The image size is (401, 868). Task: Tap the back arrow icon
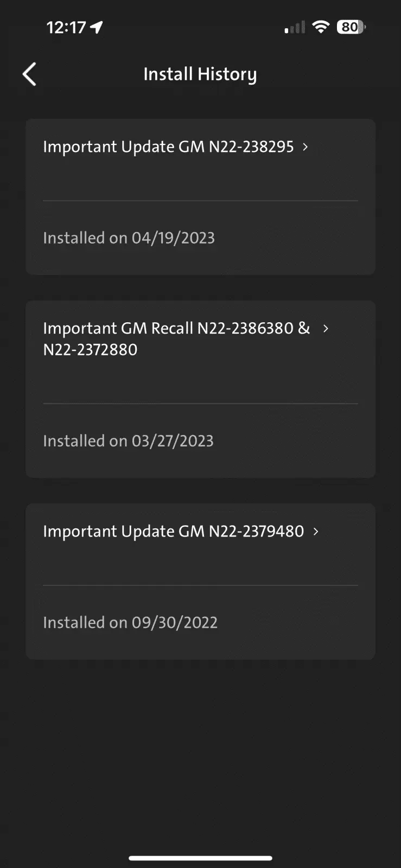29,74
